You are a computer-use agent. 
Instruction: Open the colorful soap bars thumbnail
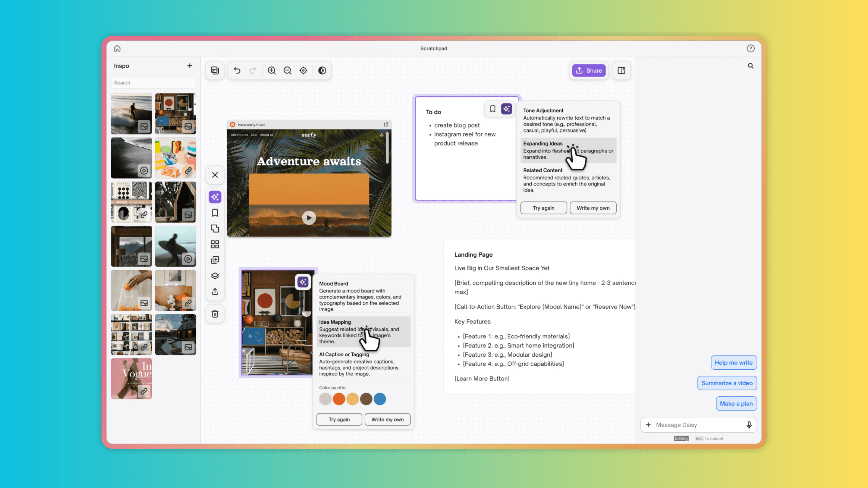pos(175,158)
